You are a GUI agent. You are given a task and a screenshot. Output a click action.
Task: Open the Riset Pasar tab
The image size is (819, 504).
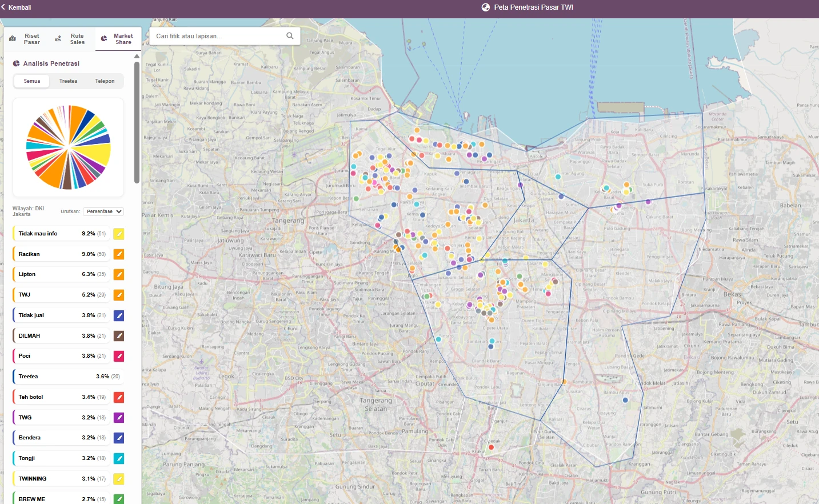click(x=26, y=39)
